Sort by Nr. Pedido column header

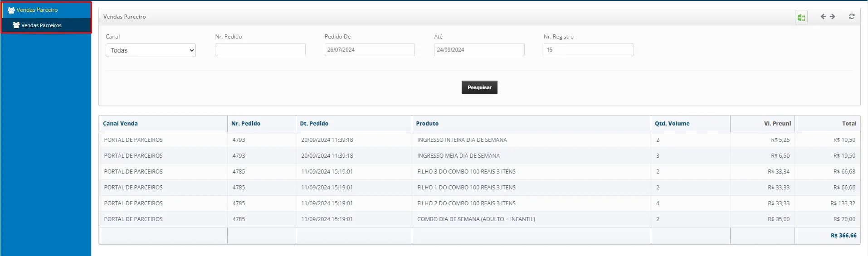click(x=246, y=124)
